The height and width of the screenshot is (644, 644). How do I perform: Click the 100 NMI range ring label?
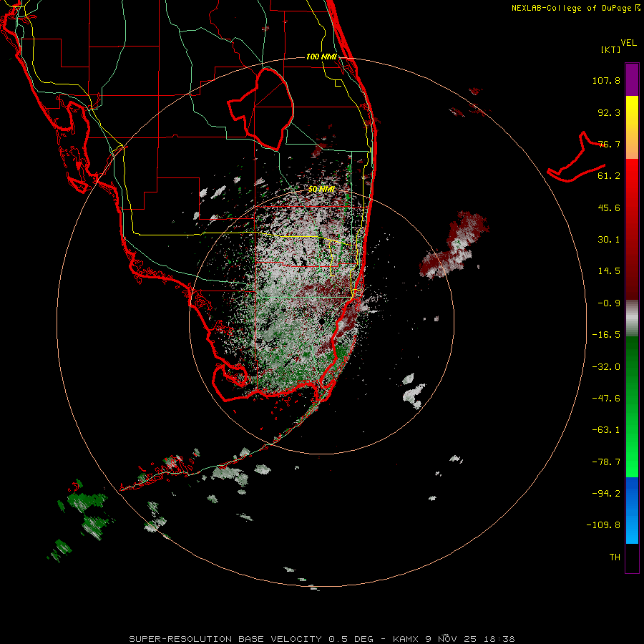[321, 57]
